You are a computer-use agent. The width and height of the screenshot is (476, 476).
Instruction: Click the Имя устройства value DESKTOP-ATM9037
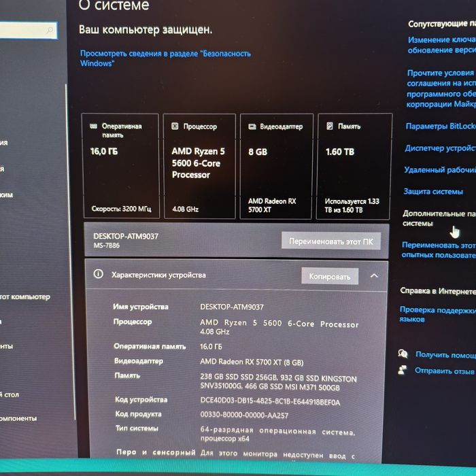[x=232, y=307]
